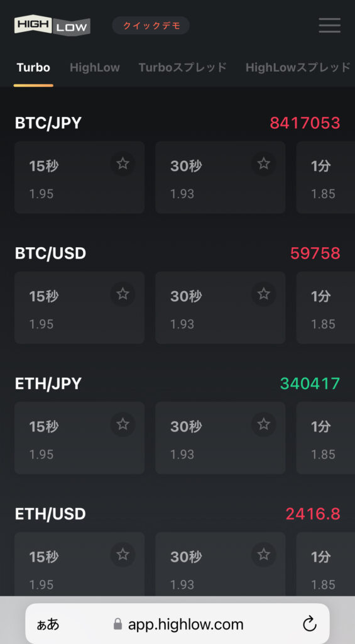Switch to the Turboスプレッド tab
The height and width of the screenshot is (644, 355).
pyautogui.click(x=183, y=67)
